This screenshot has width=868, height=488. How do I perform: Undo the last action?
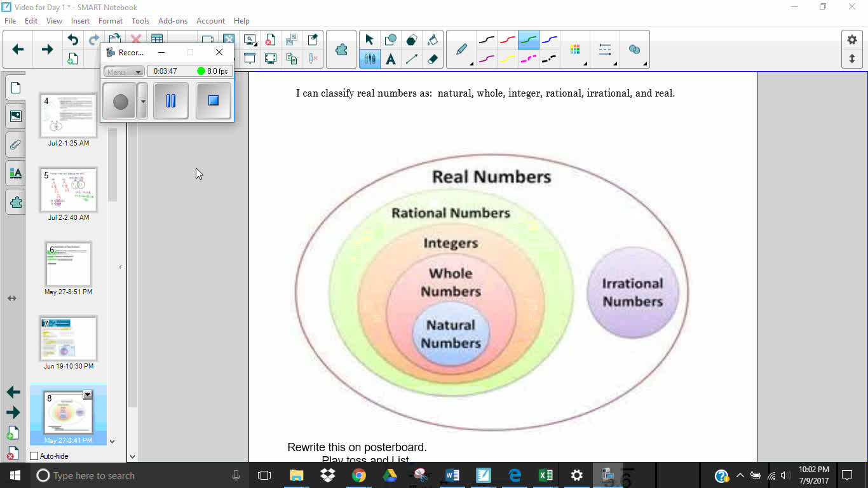(x=72, y=39)
